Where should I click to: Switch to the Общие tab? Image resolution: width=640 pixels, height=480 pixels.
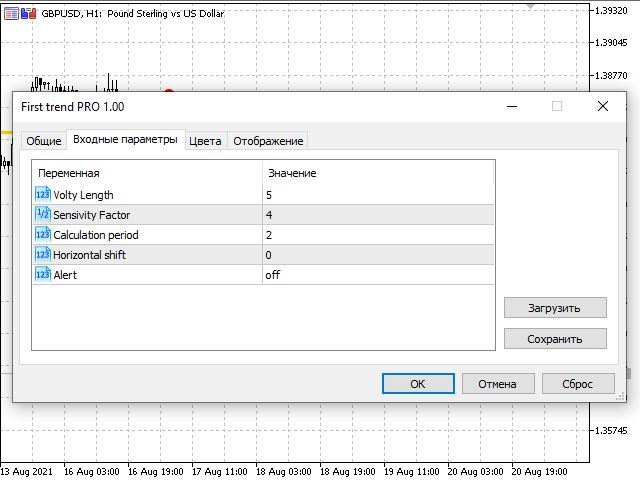(x=44, y=141)
